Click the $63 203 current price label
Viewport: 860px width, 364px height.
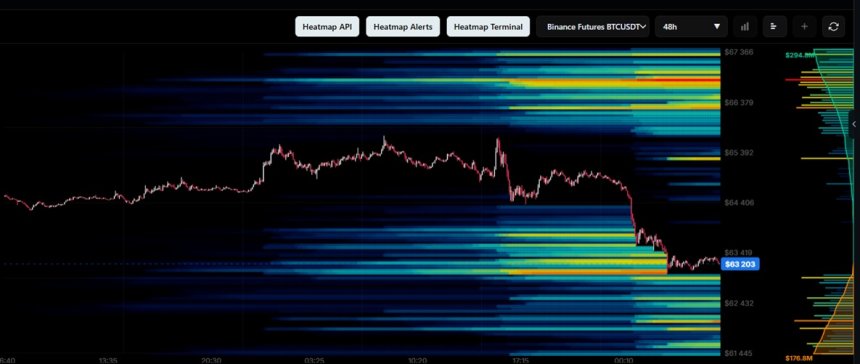pos(740,264)
